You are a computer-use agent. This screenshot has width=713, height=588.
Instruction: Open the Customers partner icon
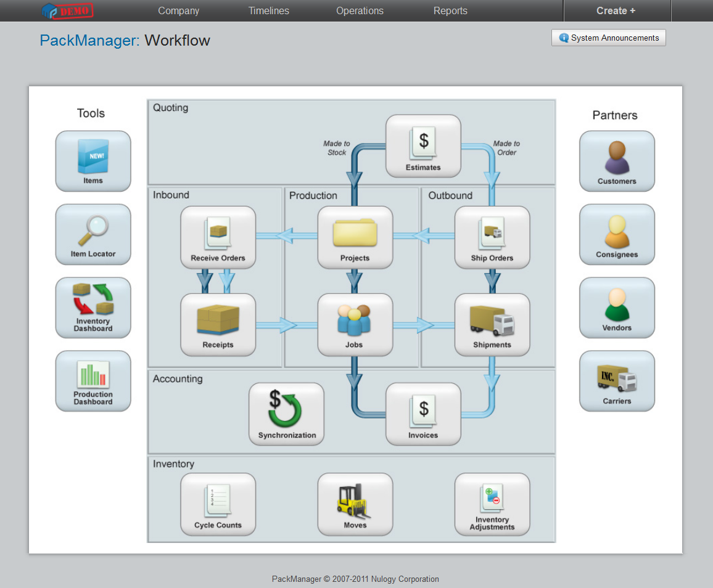point(617,161)
